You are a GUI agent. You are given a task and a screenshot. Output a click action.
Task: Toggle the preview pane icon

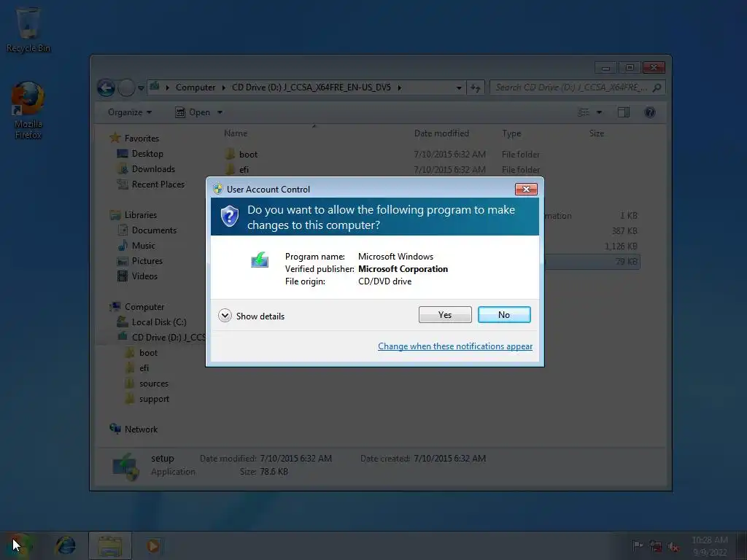click(x=624, y=112)
